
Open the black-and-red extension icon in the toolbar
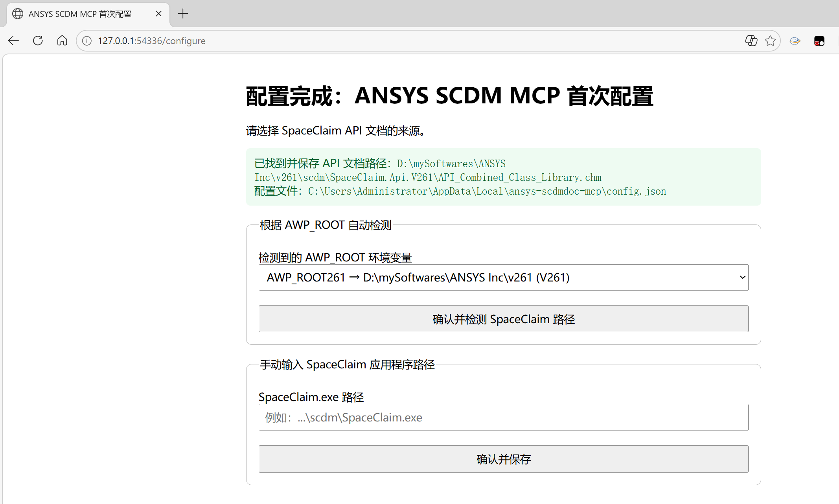click(819, 41)
